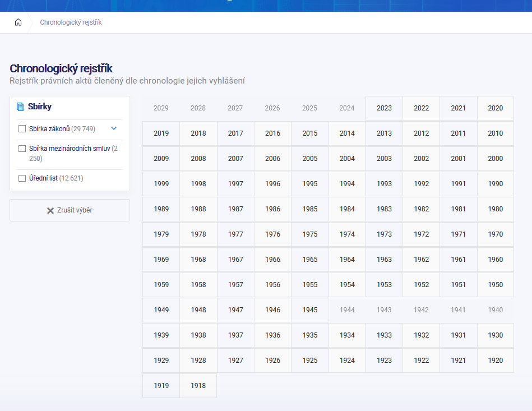
Task: Enable the Sbírka zákonů checkbox
Action: (22, 129)
